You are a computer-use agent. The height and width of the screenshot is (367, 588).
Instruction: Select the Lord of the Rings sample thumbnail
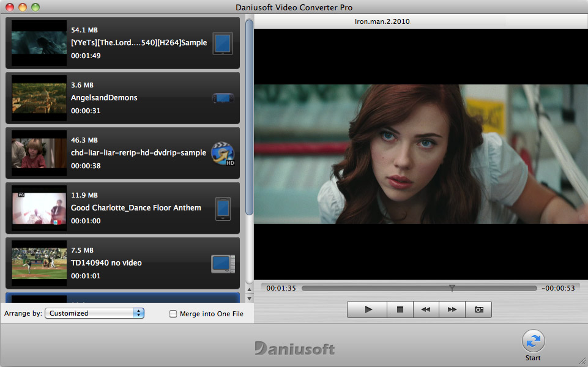(39, 43)
